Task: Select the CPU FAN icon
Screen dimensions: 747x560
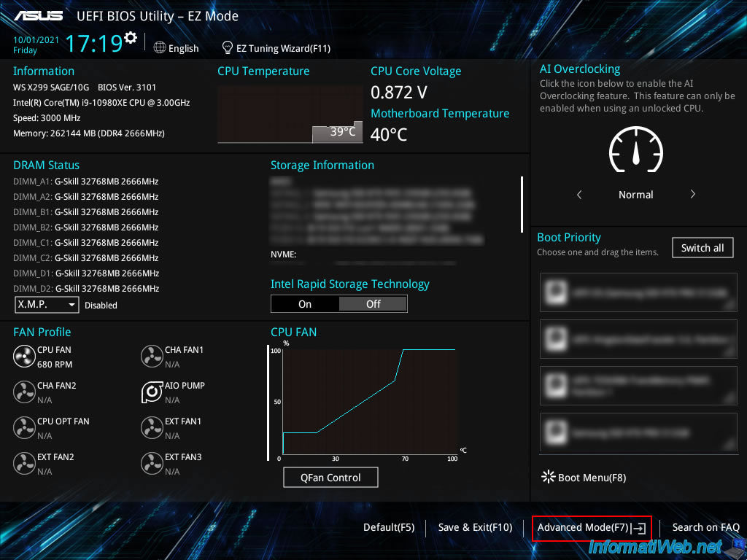Action: [x=24, y=356]
